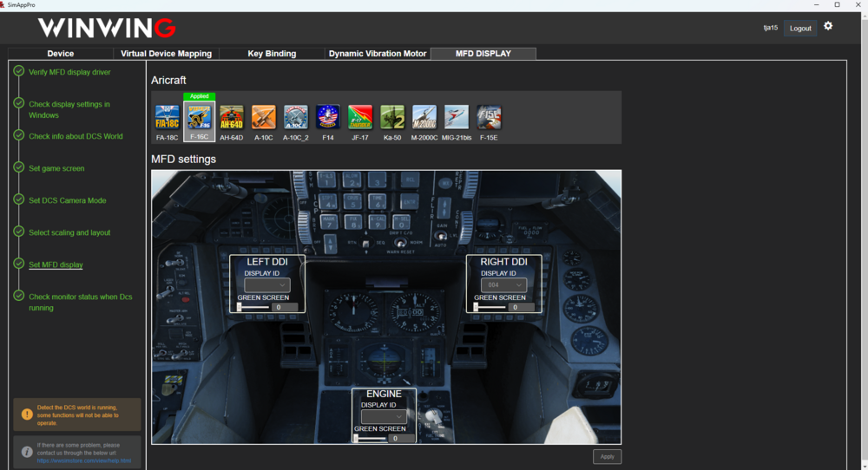Choose the AH-64D aircraft icon
Viewport: 868px width, 470px height.
point(232,118)
